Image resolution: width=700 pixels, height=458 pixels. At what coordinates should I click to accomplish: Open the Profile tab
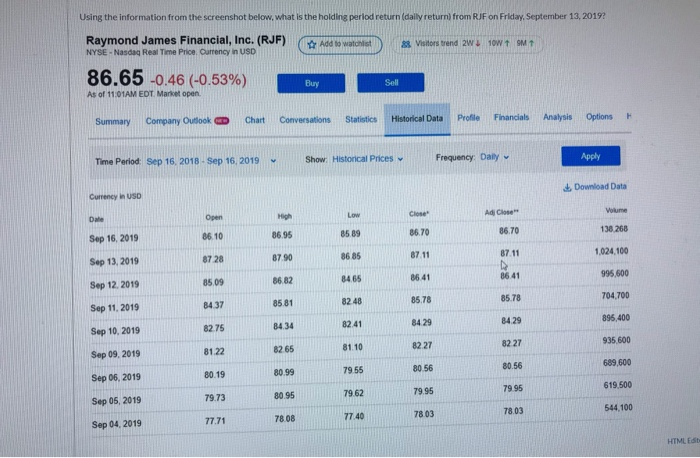coord(468,118)
